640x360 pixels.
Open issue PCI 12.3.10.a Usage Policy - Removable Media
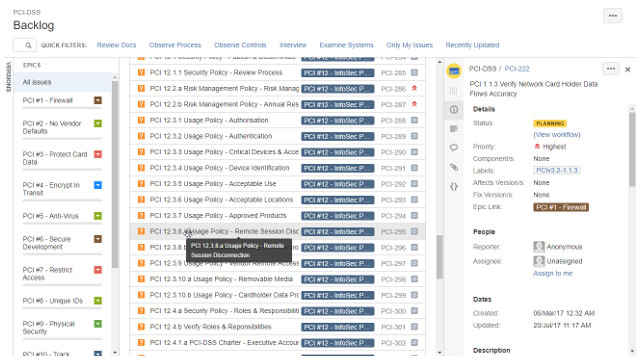click(221, 279)
